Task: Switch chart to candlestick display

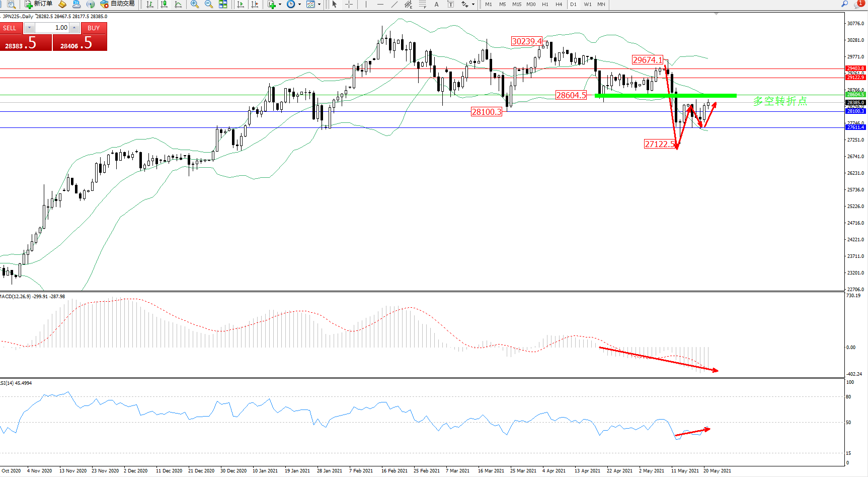Action: click(164, 5)
